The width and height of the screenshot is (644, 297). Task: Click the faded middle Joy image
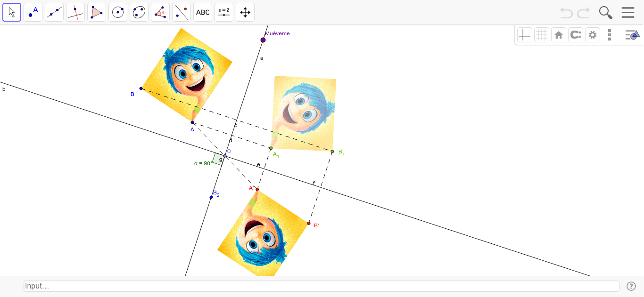pyautogui.click(x=304, y=113)
